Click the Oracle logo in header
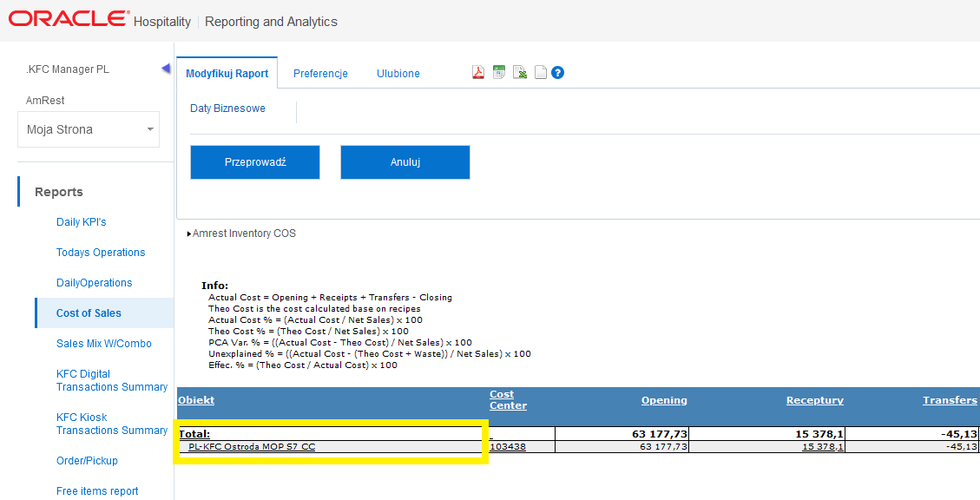Screen dimensions: 980x500 coord(69,20)
